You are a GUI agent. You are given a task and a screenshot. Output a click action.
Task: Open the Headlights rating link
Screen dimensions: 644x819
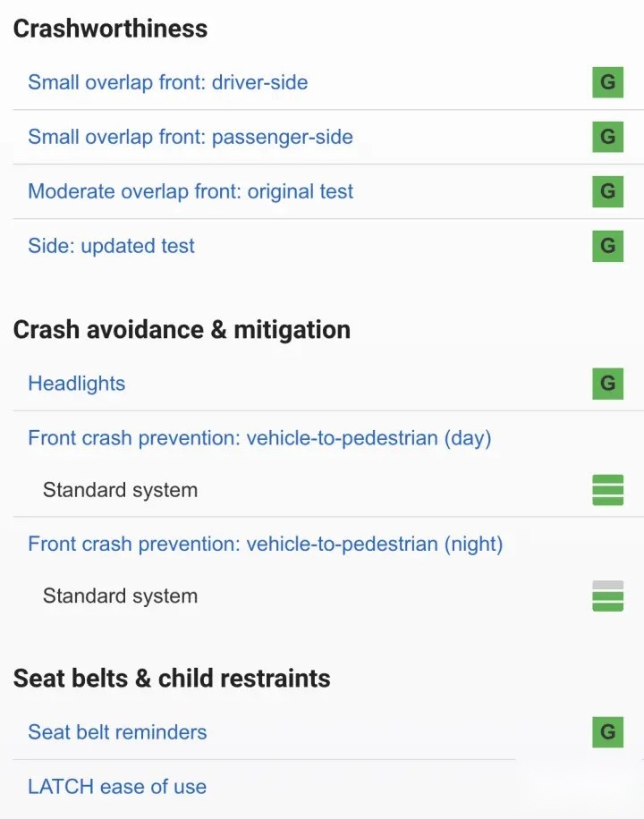click(x=76, y=384)
